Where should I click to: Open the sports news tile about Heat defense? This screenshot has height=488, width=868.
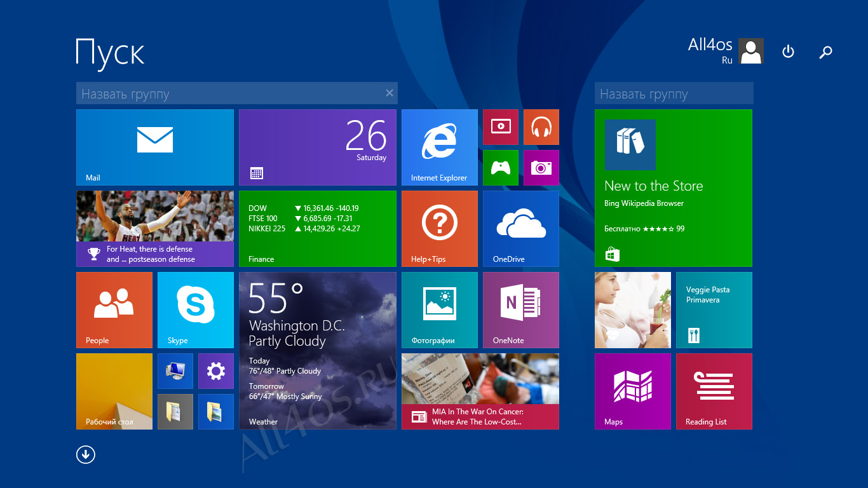155,229
